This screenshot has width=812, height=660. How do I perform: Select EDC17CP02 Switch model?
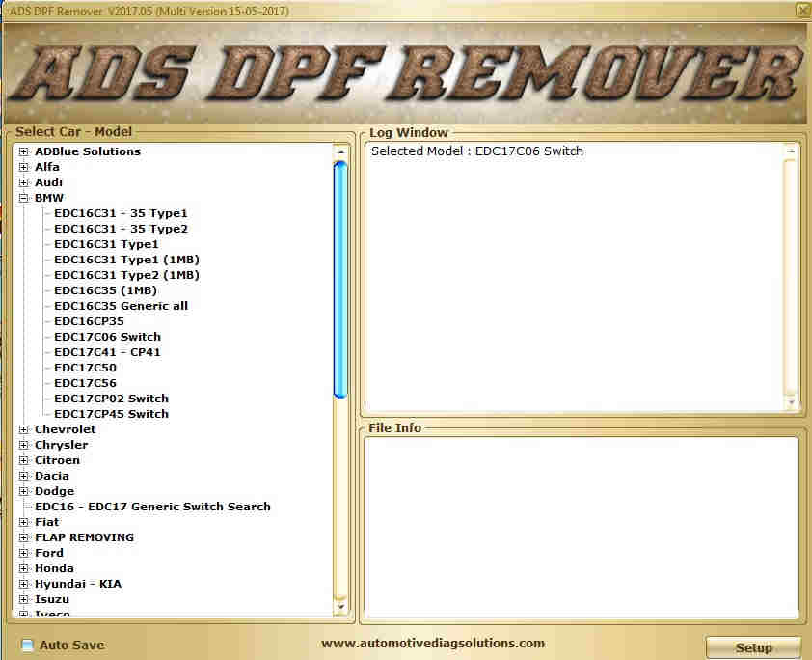111,399
